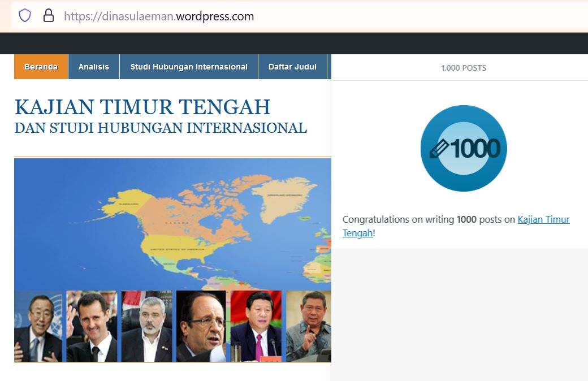Viewport: 588px width, 381px height.
Task: Click portrait of white-bearded man
Action: coord(146,326)
